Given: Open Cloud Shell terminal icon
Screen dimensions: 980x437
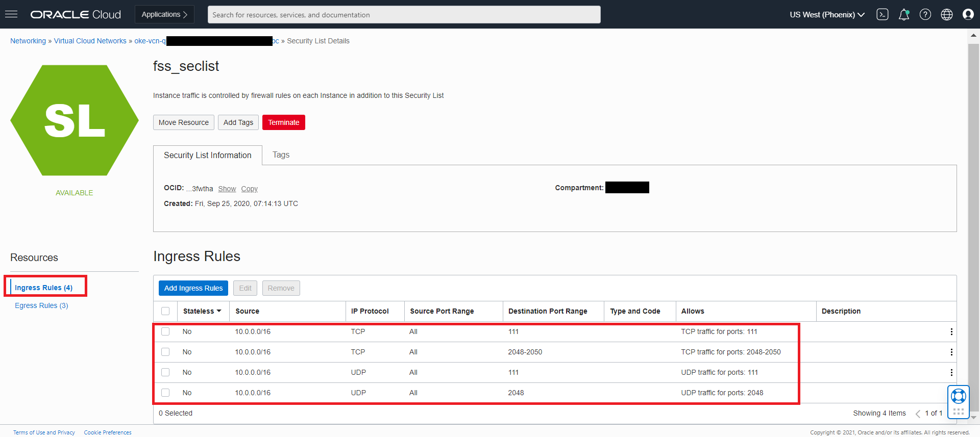Looking at the screenshot, I should tap(883, 14).
